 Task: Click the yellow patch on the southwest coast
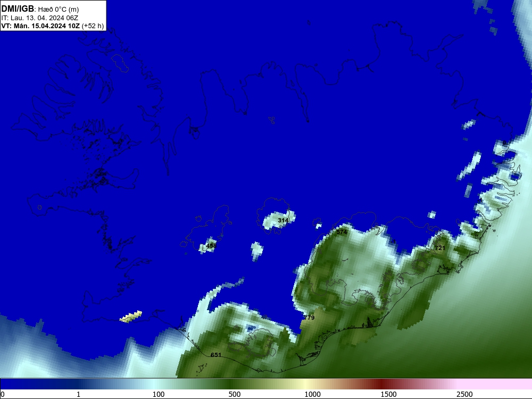pyautogui.click(x=131, y=317)
